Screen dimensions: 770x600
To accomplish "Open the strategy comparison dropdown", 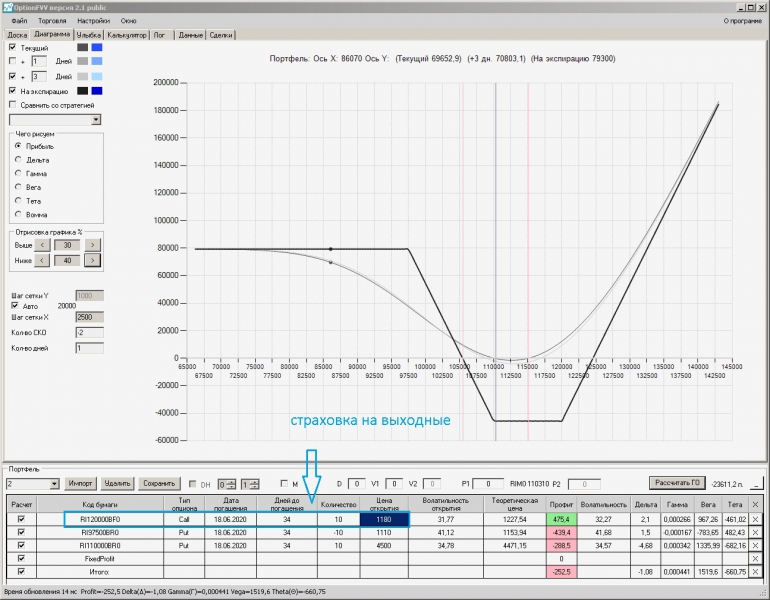I will pyautogui.click(x=96, y=119).
